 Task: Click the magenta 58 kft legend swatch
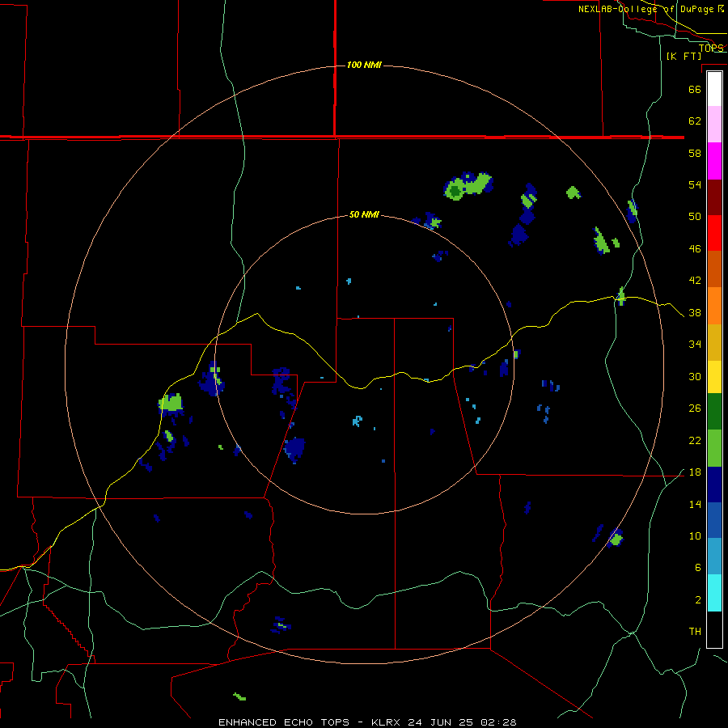coord(714,161)
